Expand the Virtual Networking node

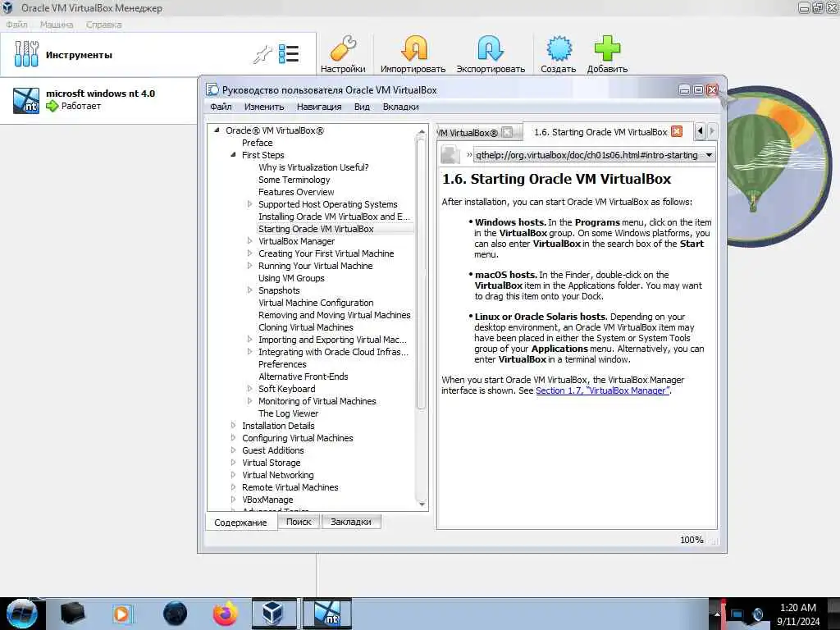click(233, 475)
